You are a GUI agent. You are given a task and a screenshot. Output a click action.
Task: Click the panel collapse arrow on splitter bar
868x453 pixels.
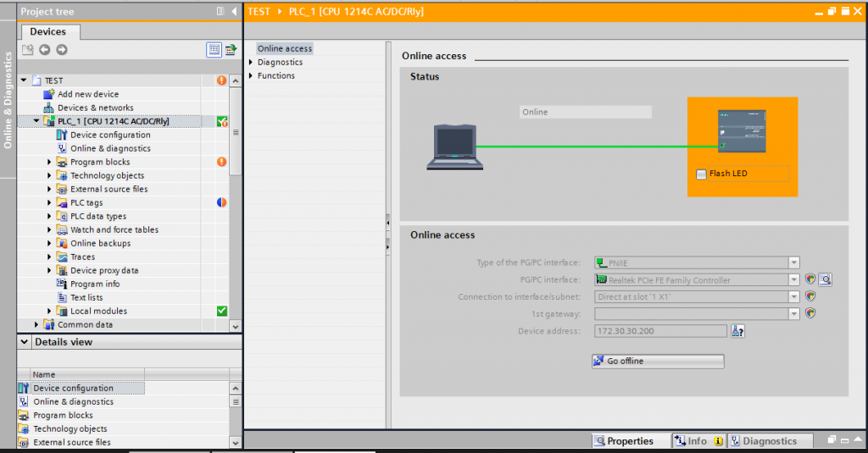click(x=388, y=223)
